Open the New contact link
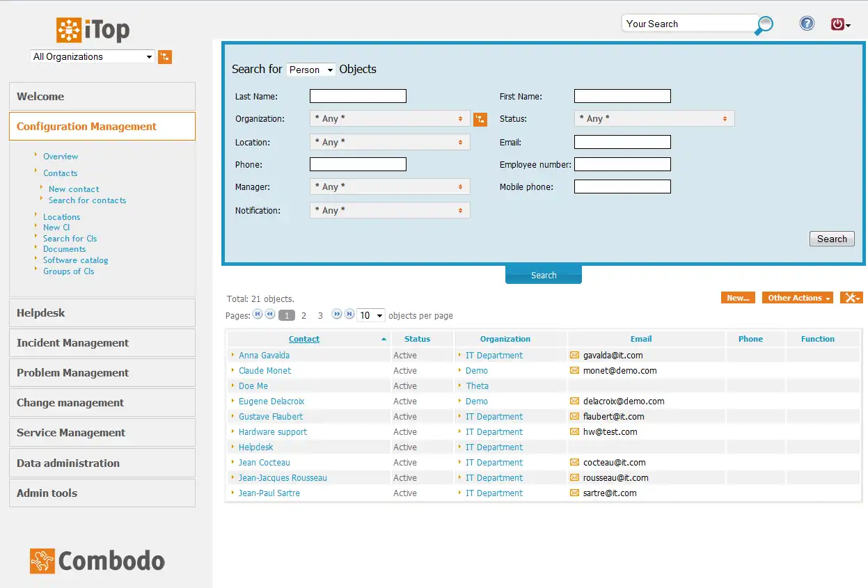Screen dimensions: 868x588 click(x=74, y=189)
